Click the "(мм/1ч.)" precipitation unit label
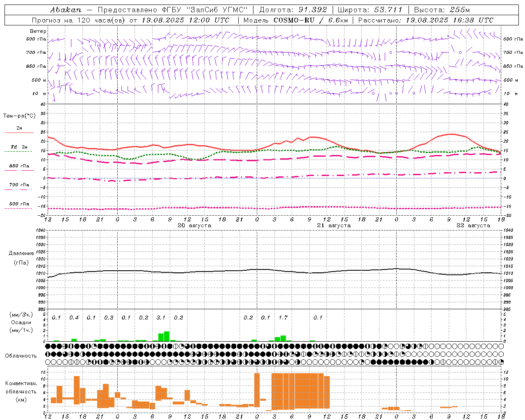 21,330
